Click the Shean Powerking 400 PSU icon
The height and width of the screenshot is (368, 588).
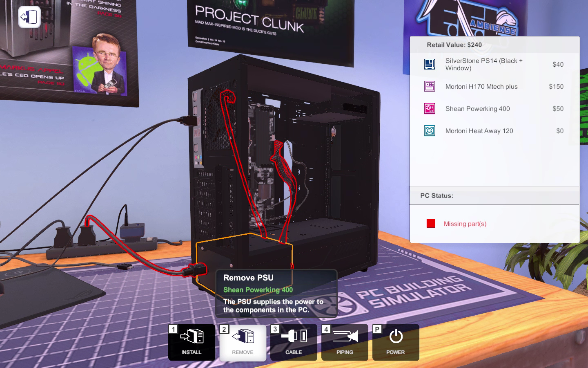[x=430, y=108]
